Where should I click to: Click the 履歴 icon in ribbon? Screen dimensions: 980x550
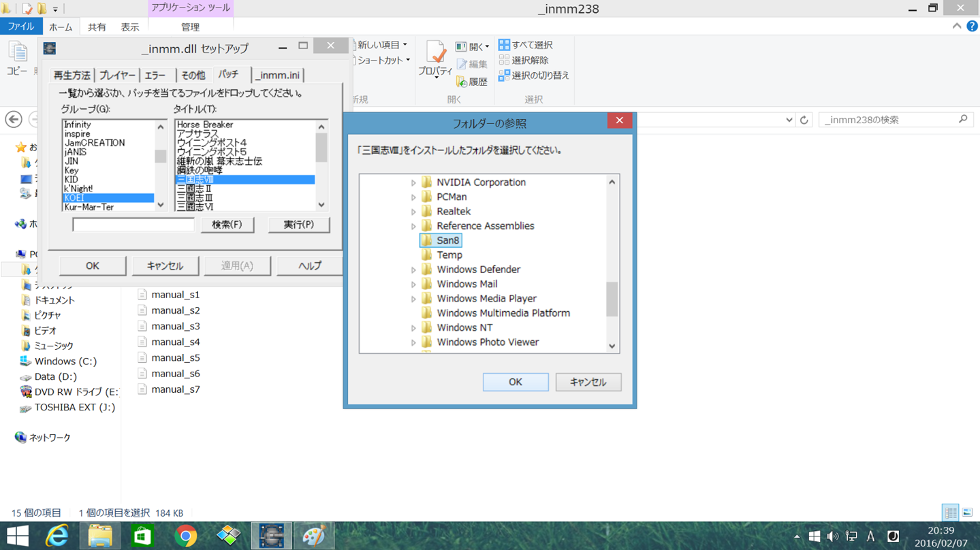[462, 82]
